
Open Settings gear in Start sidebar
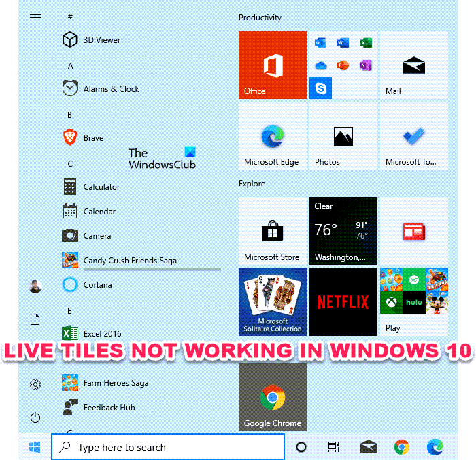[x=35, y=384]
